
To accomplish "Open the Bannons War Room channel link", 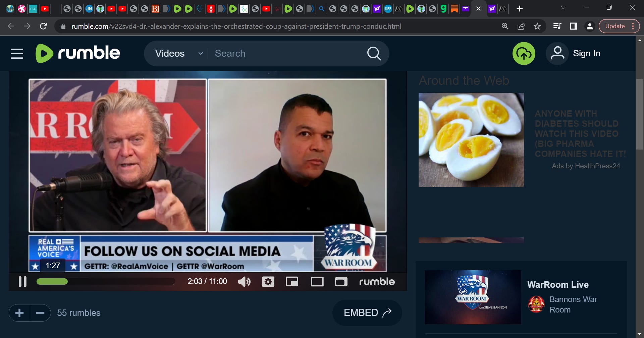I will pos(573,304).
